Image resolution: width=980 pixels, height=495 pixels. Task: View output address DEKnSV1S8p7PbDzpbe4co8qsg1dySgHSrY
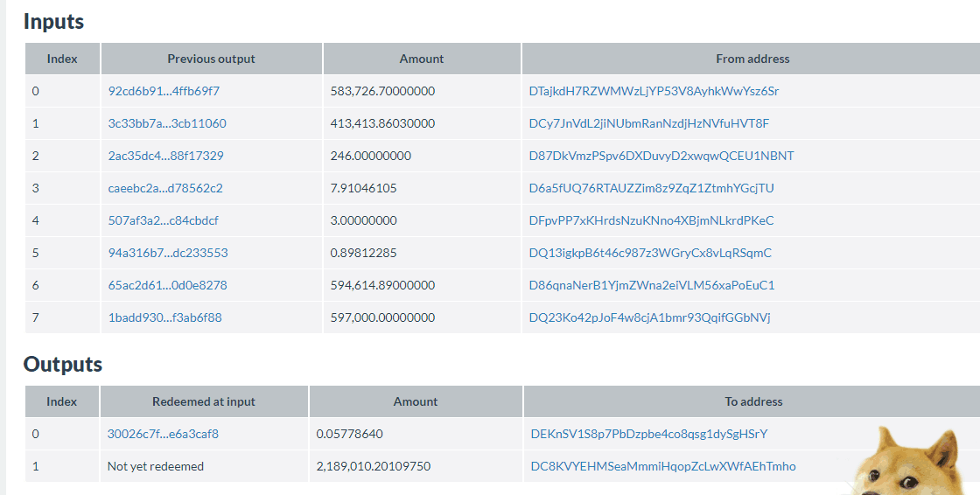[648, 435]
